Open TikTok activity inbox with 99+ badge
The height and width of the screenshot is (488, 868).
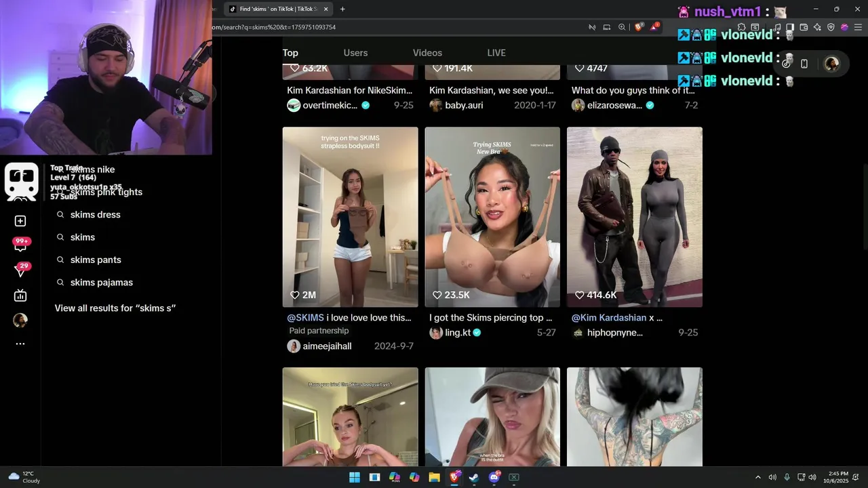click(x=21, y=245)
